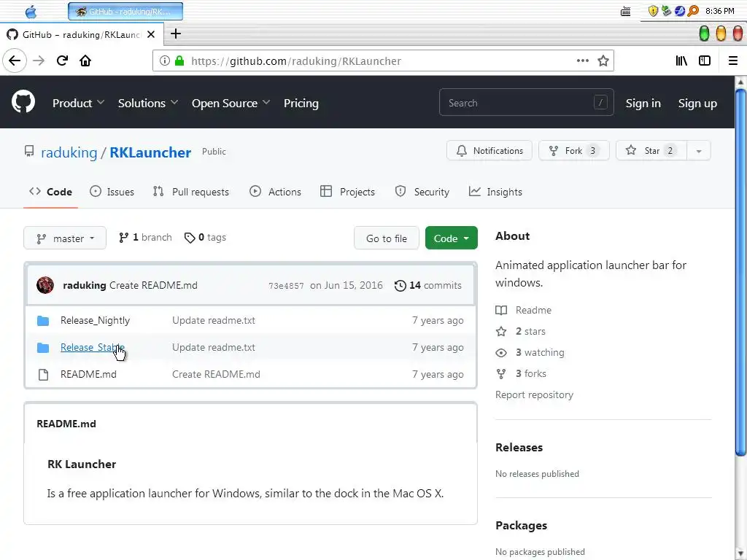Viewport: 747px width, 560px height.
Task: Star the repository with Star button
Action: tap(651, 150)
